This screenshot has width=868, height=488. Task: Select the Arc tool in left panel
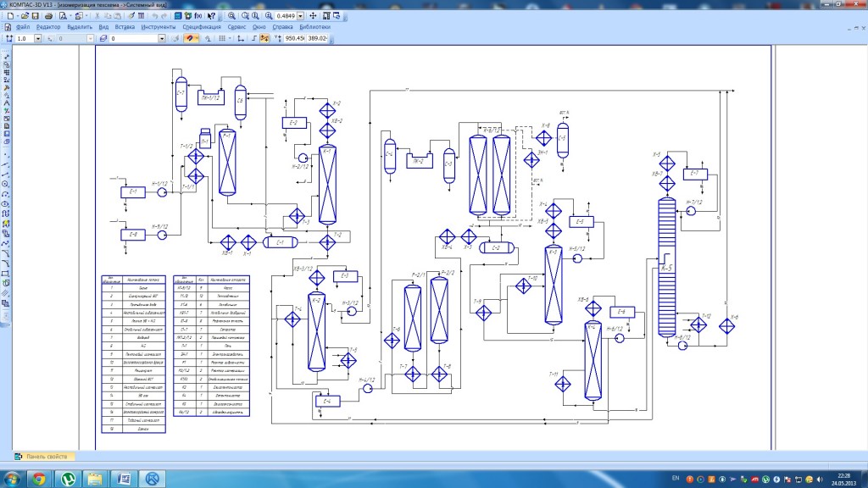tap(6, 194)
